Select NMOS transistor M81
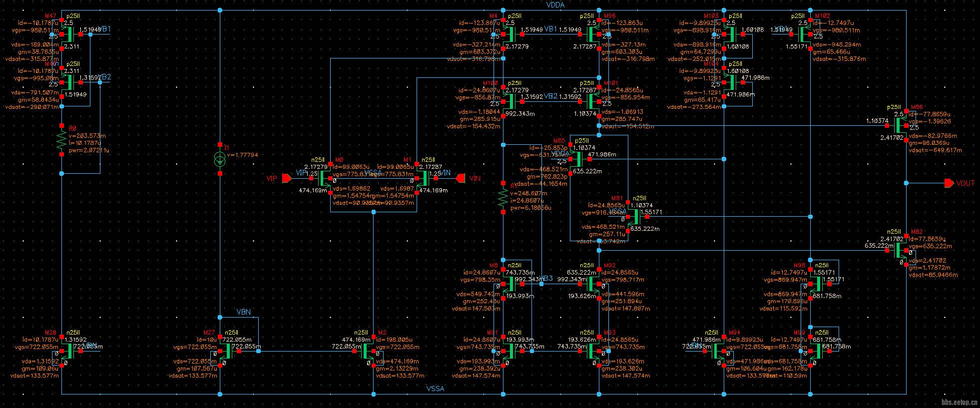This screenshot has height=408, width=980. tap(633, 217)
